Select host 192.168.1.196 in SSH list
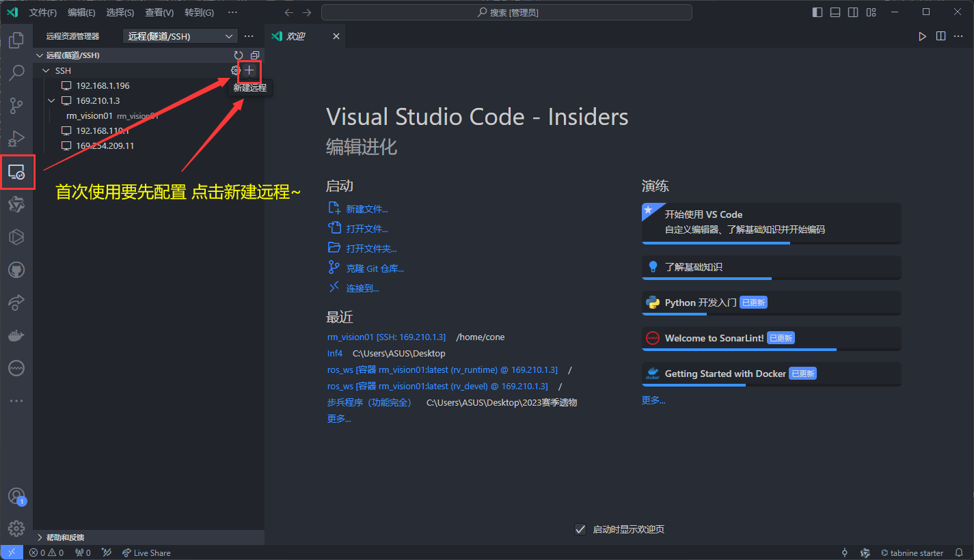This screenshot has width=974, height=560. click(x=103, y=85)
